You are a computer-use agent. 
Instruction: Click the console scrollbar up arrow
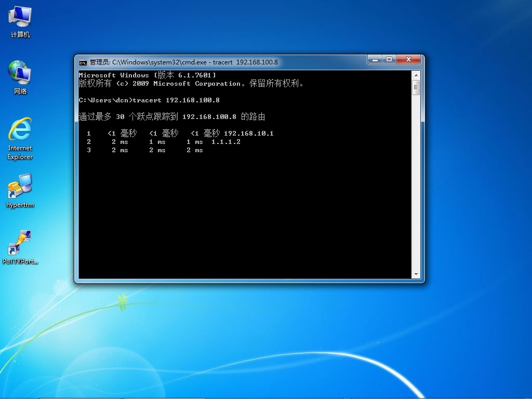416,75
